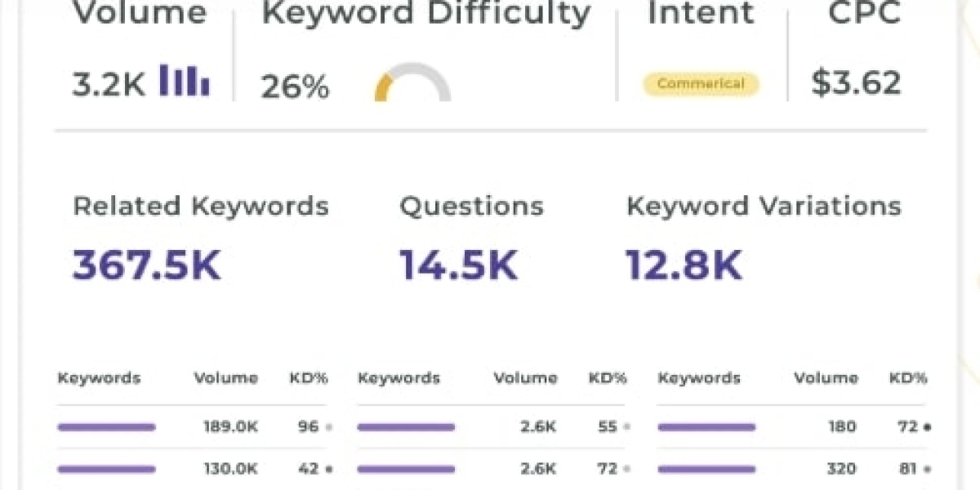Click the volume bar chart icon
980x490 pixels.
[x=184, y=80]
